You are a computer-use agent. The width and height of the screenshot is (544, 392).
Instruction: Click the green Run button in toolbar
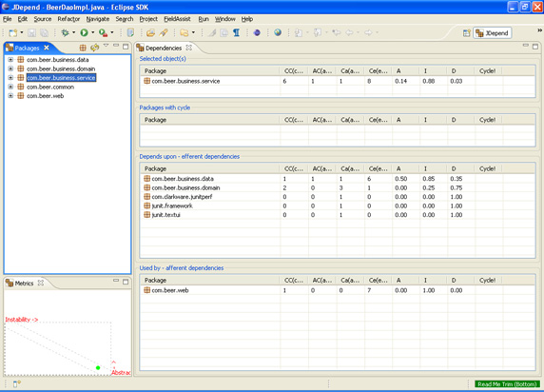(84, 32)
